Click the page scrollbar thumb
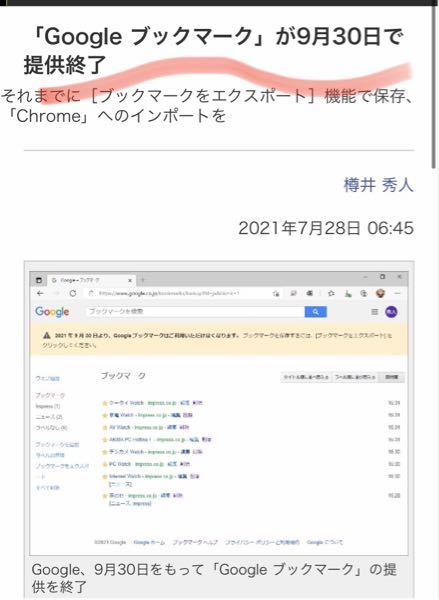439x600 pixels. point(434,86)
